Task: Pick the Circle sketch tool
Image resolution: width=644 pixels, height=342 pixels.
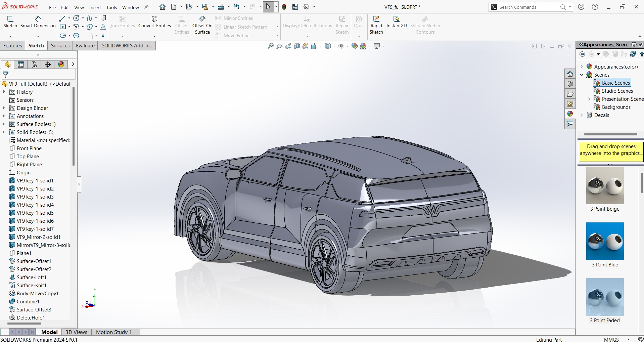Action: point(77,18)
